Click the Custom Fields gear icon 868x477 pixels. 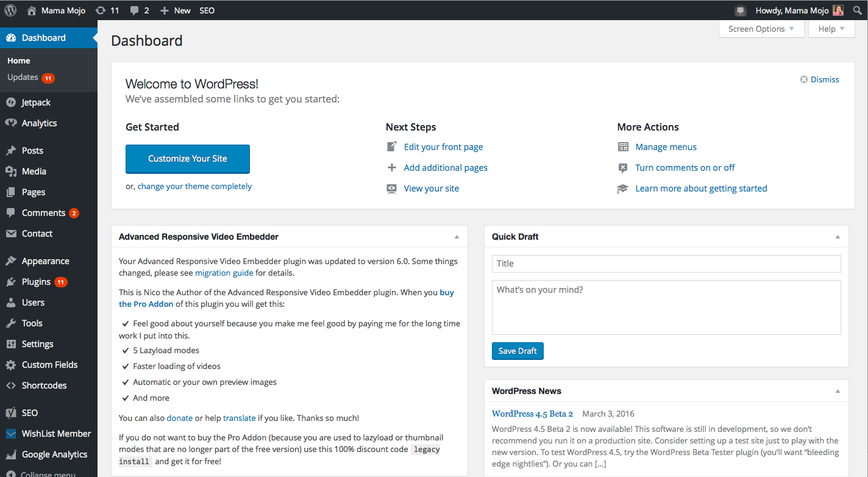[11, 365]
